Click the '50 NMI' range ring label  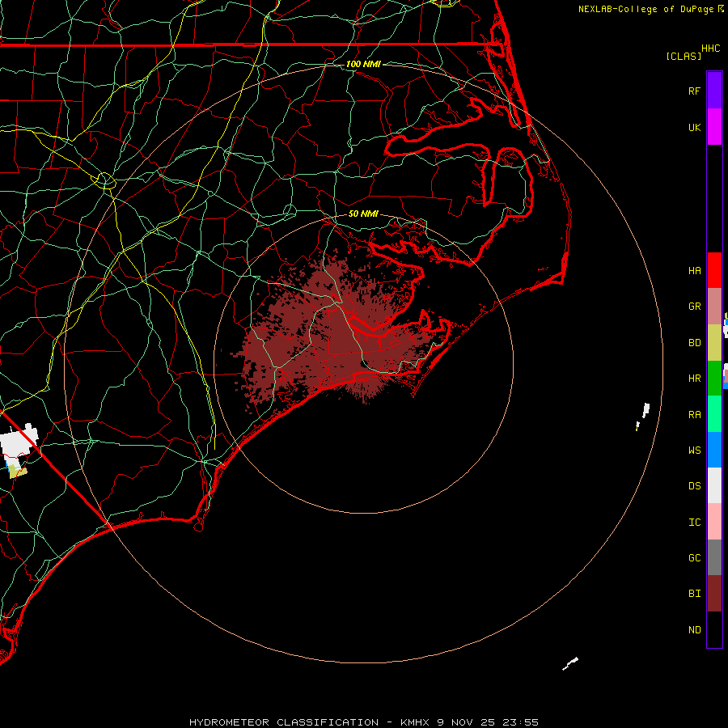[363, 214]
